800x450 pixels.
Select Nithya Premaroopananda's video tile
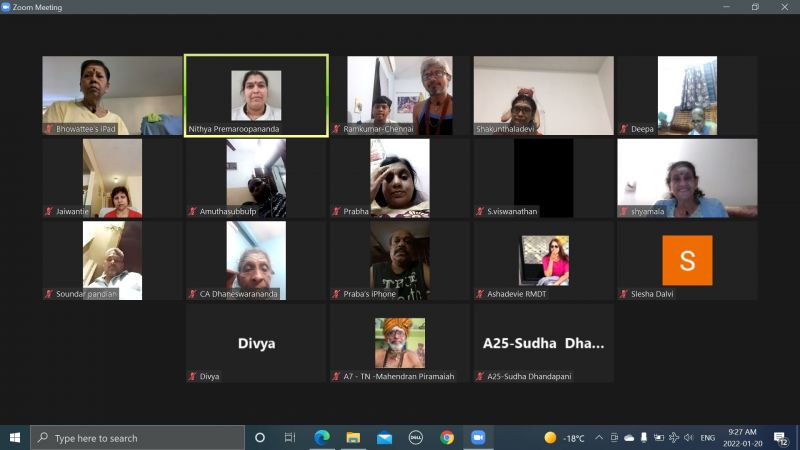point(256,95)
